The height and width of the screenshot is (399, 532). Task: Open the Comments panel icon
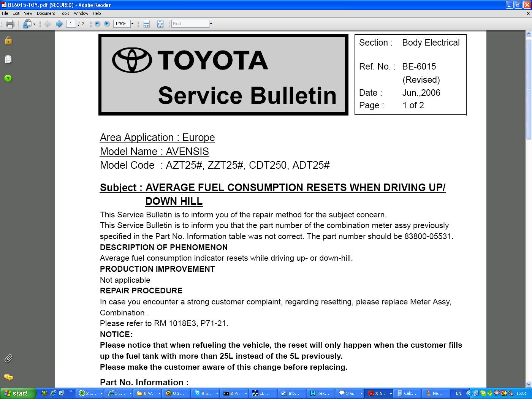point(8,377)
